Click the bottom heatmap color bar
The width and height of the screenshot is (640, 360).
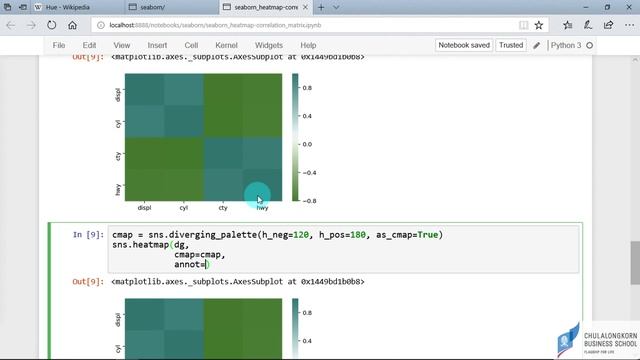click(295, 329)
